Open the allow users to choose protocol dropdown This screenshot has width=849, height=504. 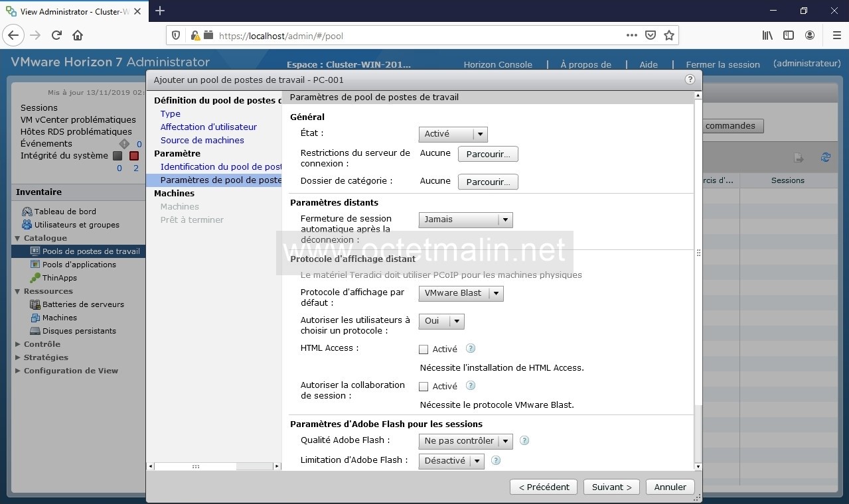coord(441,321)
